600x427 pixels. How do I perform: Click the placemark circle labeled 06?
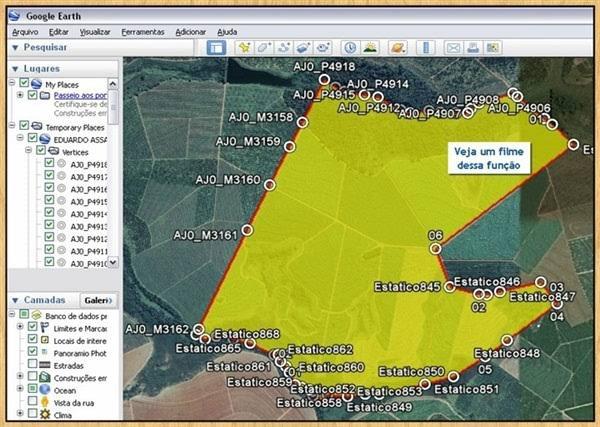click(x=435, y=249)
